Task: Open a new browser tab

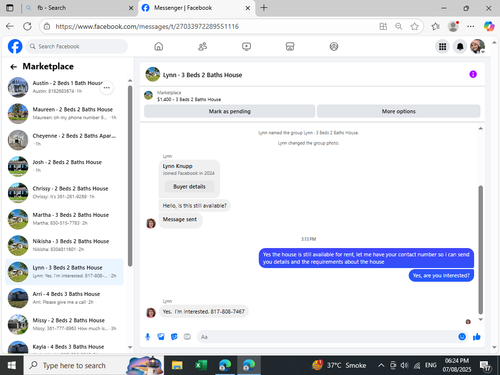Action: tap(264, 8)
